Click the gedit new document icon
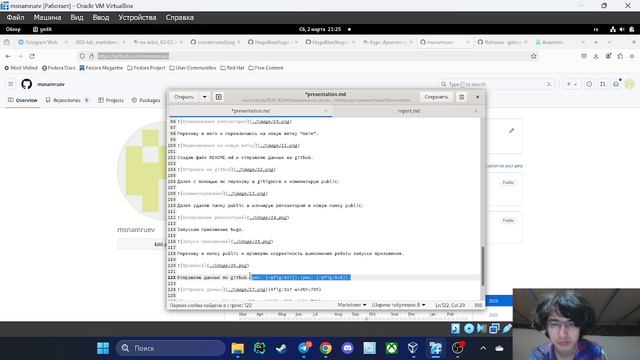This screenshot has width=640, height=360. tap(219, 97)
